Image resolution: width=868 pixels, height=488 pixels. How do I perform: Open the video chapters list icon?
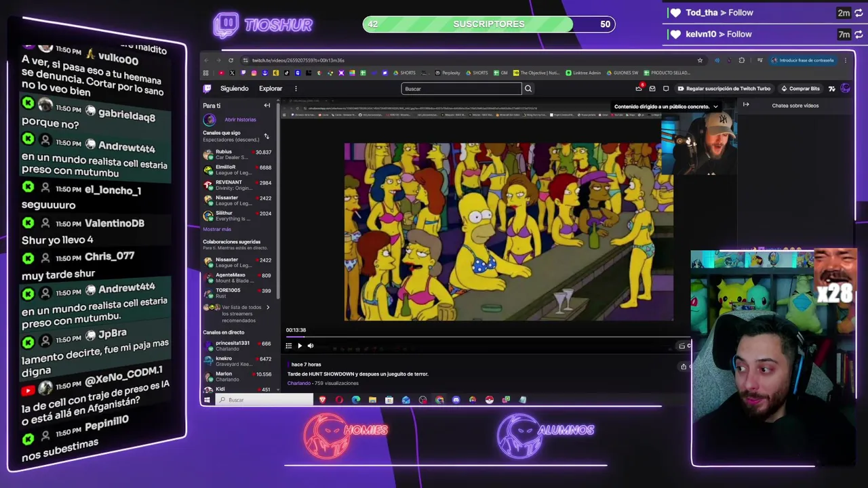point(289,346)
